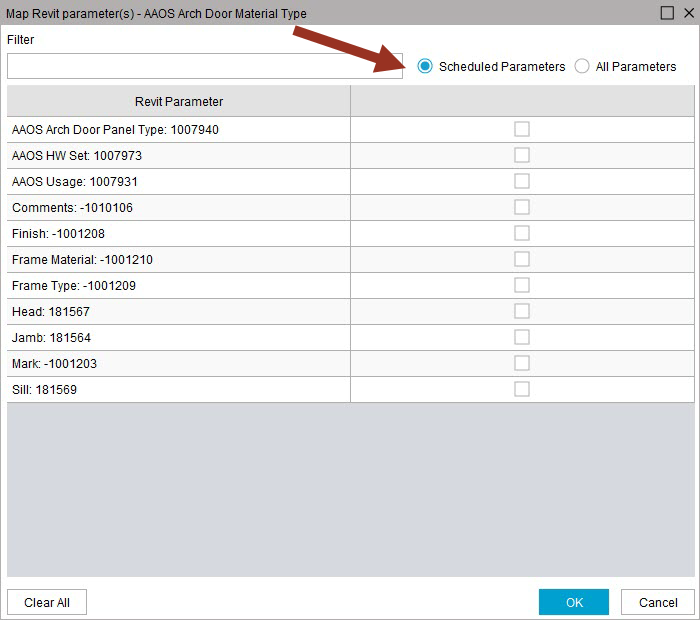The width and height of the screenshot is (700, 620).
Task: Enable the Frame Material checkbox
Action: click(521, 259)
